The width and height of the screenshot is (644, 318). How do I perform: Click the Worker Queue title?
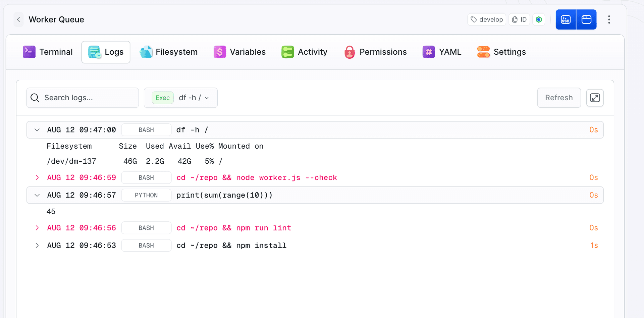tap(56, 19)
